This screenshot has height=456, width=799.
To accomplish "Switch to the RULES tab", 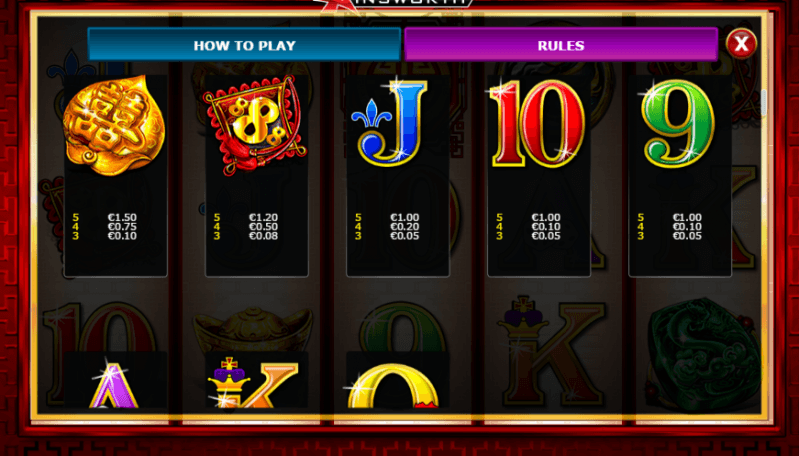I will pyautogui.click(x=561, y=45).
